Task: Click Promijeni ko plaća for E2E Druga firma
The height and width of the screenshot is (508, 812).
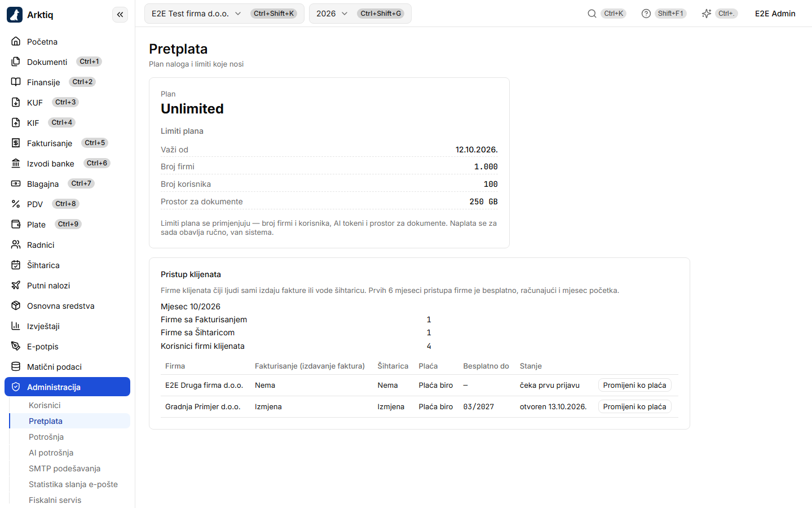Action: click(x=634, y=386)
